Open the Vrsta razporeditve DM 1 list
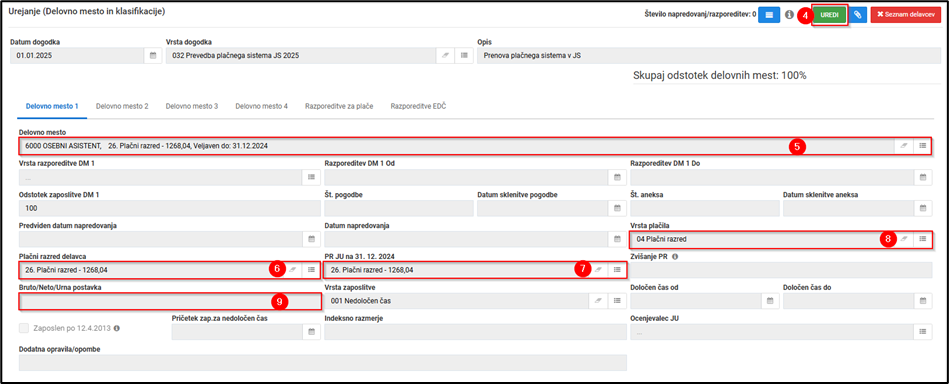949x384 pixels. (312, 177)
